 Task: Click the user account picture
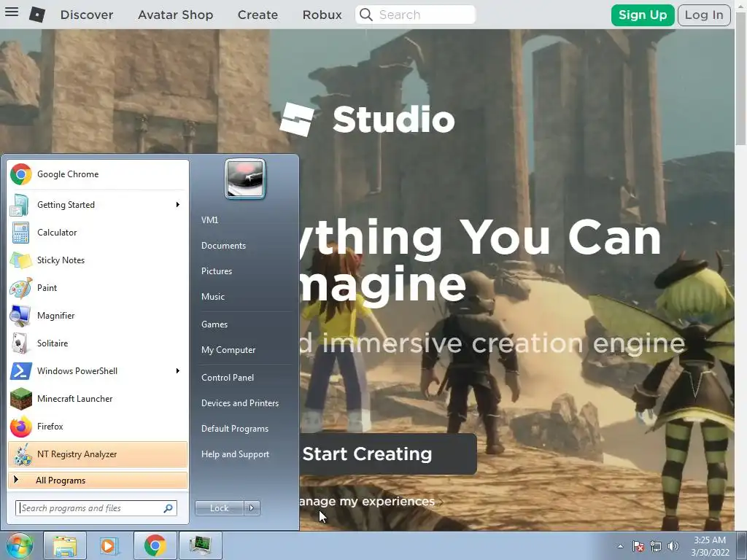pos(245,179)
